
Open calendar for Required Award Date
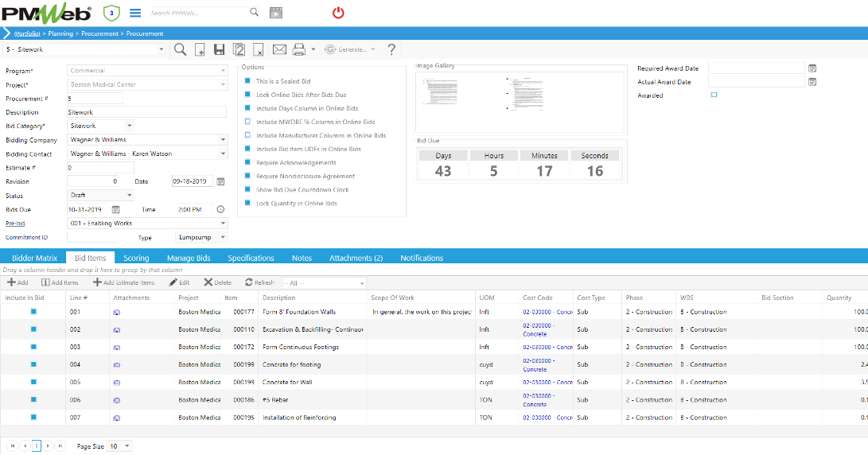(812, 68)
